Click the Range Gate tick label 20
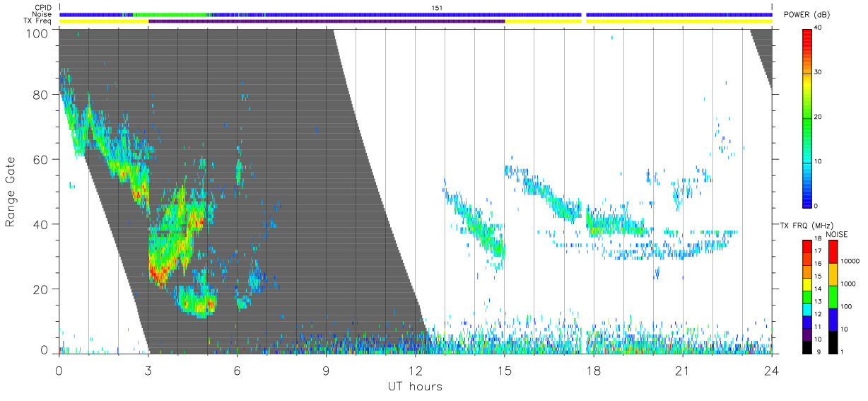 tap(40, 289)
